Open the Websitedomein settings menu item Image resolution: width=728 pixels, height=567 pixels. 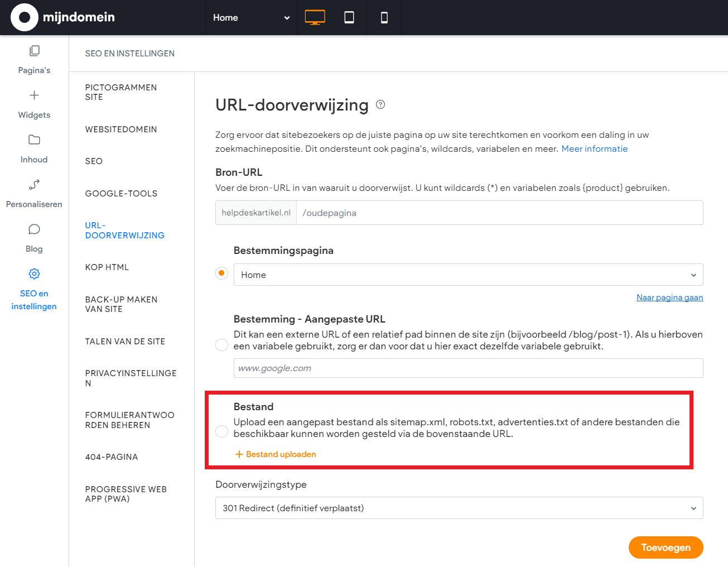pyautogui.click(x=121, y=129)
